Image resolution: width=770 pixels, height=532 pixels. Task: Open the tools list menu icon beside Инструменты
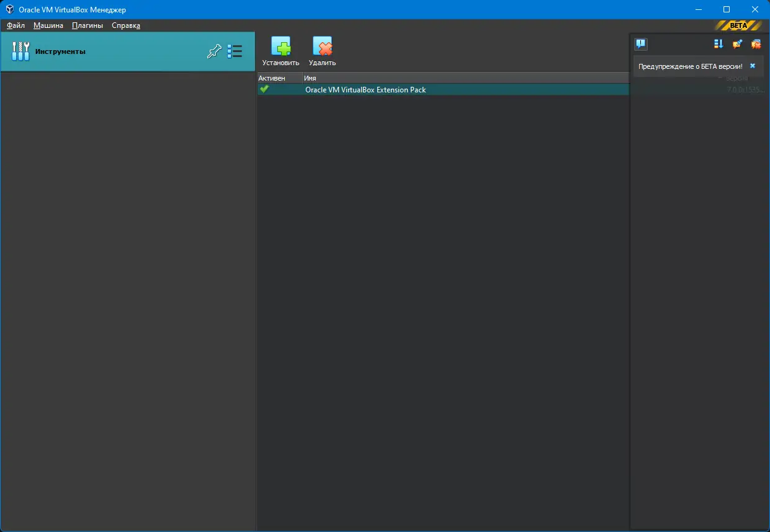235,51
